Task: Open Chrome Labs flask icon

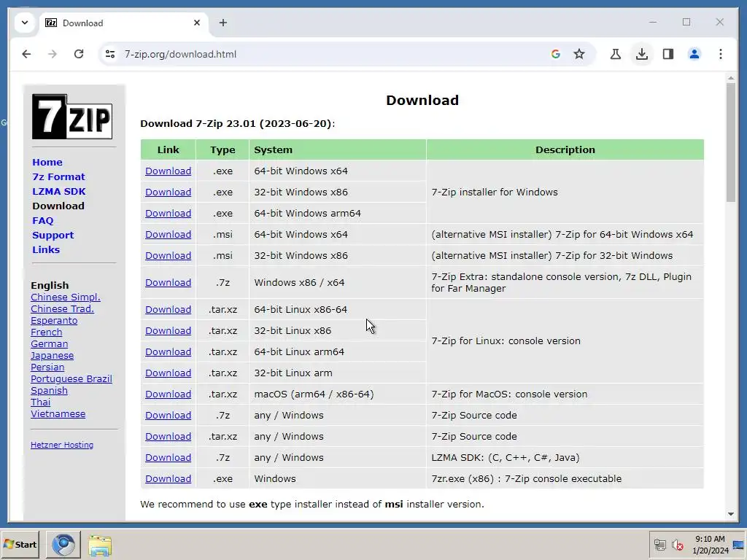Action: point(616,54)
